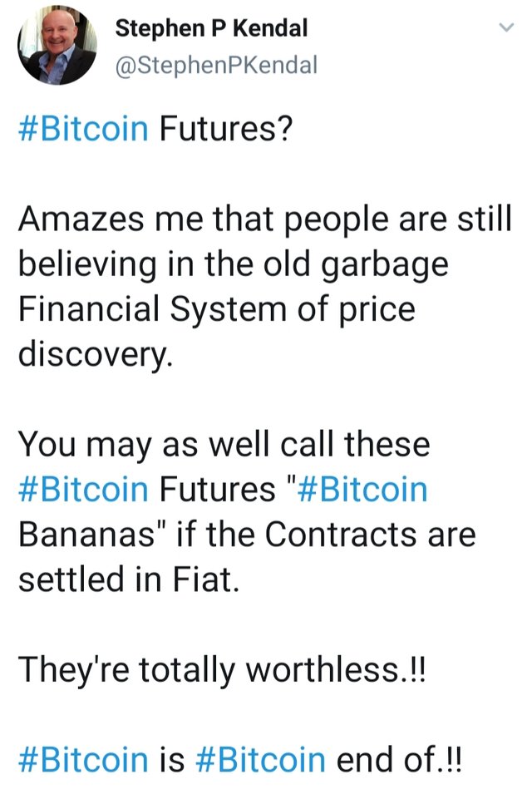The image size is (532, 789).
Task: Open #Bitcoin hashtag before 'end of.!!'
Action: click(261, 759)
